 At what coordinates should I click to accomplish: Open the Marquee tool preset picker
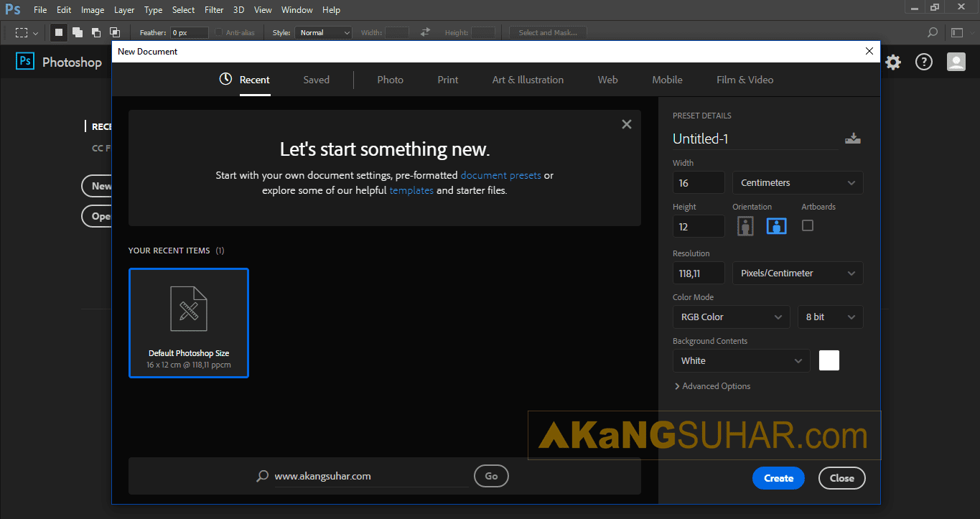coord(27,32)
